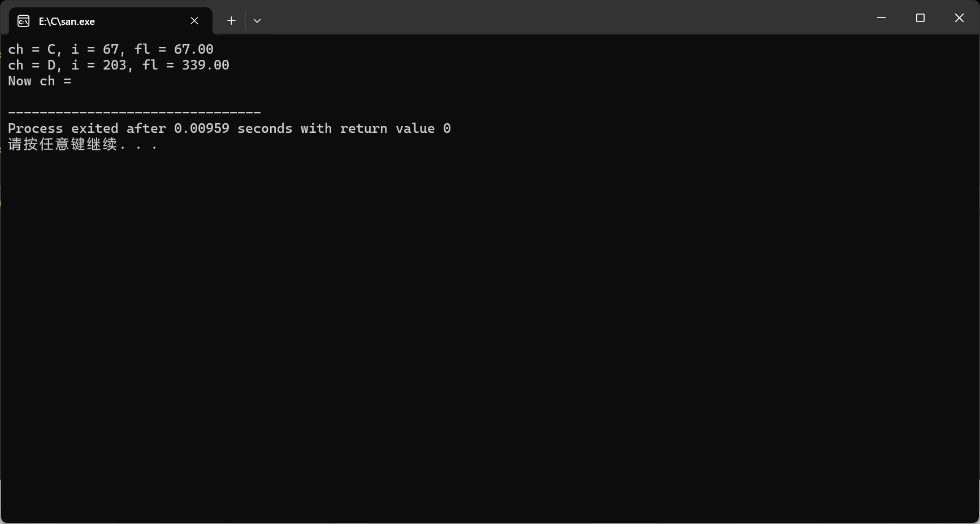The height and width of the screenshot is (524, 980).
Task: Select the E:\C\san.exe tab
Action: click(x=111, y=21)
